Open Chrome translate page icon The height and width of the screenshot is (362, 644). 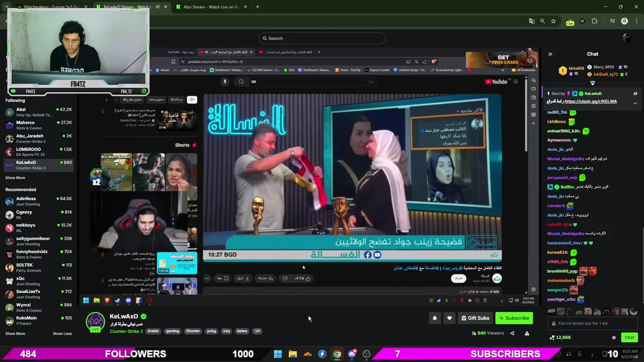click(x=532, y=21)
